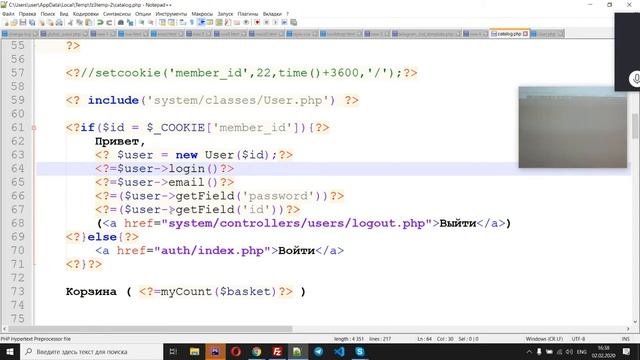The image size is (640, 360).
Task: Open Visual Studio Code from taskbar
Action: point(339,352)
